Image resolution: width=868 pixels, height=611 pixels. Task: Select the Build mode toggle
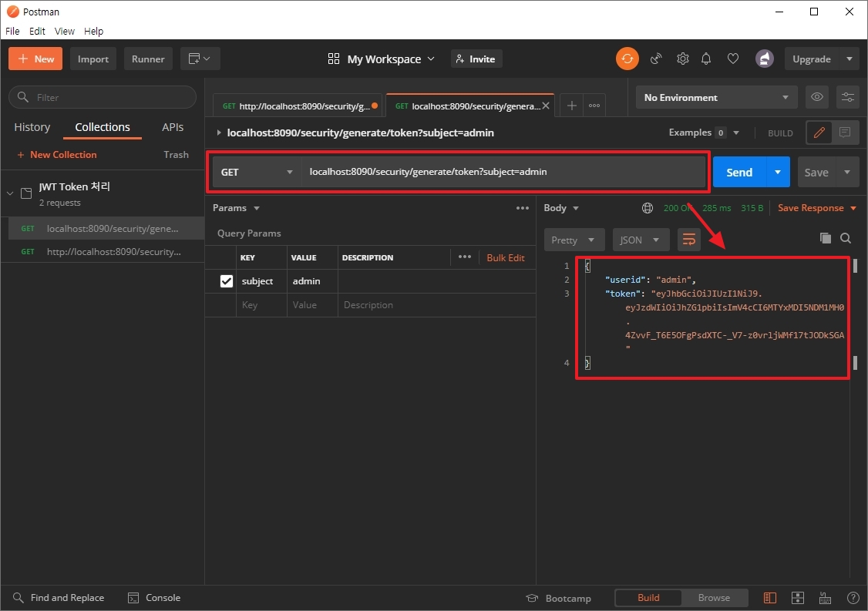point(648,598)
